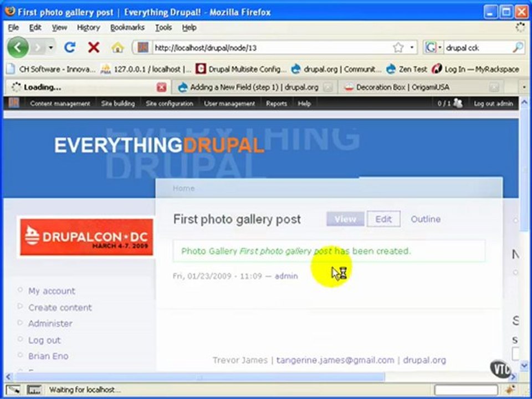Click the Firefox Back button
Screen dimensions: 532x399
click(x=18, y=48)
